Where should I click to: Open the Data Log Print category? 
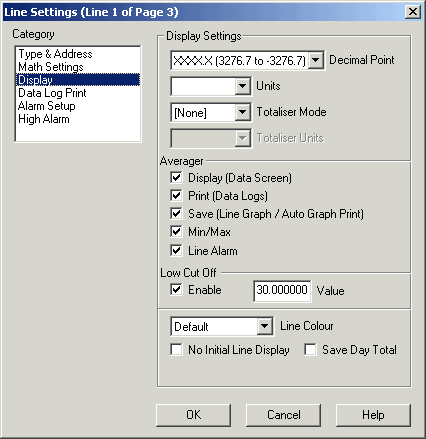coord(52,93)
